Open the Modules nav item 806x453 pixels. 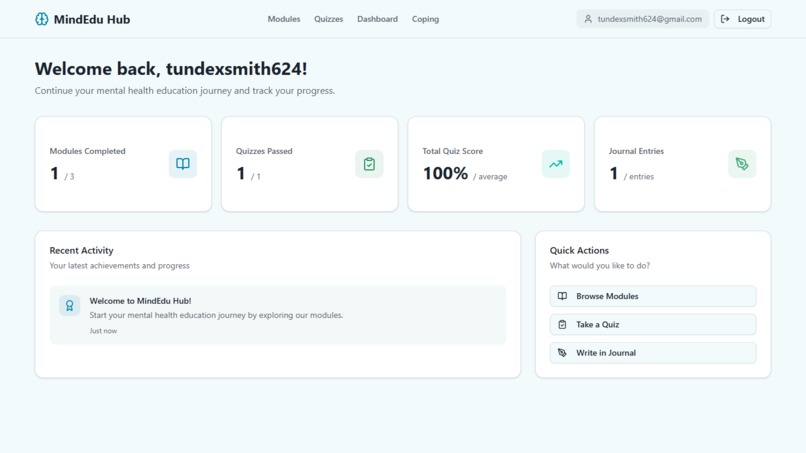point(284,19)
